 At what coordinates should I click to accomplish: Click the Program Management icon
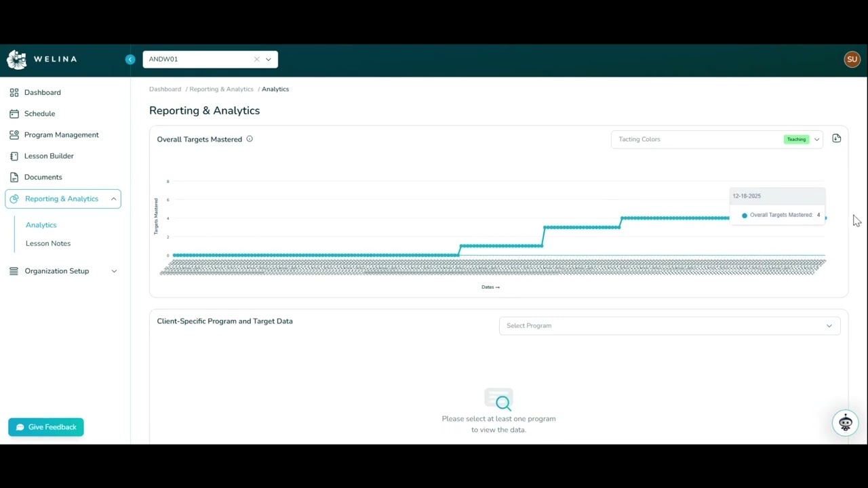click(x=14, y=135)
